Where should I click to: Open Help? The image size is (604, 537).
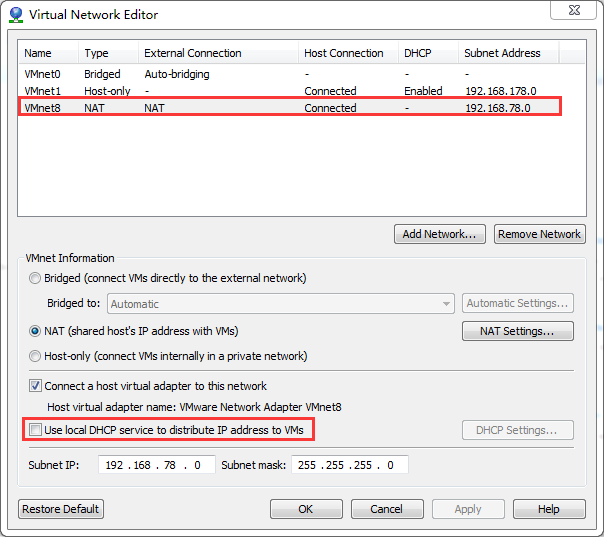(549, 509)
